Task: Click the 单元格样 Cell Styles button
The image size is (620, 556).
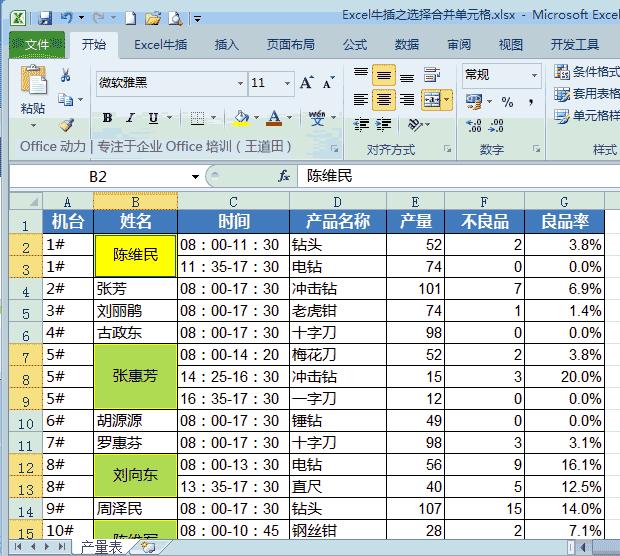Action: click(x=586, y=116)
